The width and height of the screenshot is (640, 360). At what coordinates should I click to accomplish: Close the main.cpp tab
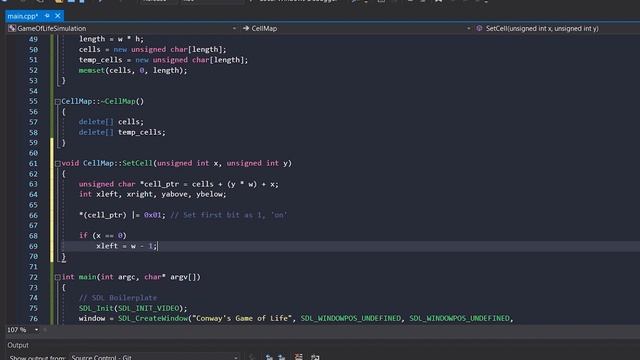point(58,16)
